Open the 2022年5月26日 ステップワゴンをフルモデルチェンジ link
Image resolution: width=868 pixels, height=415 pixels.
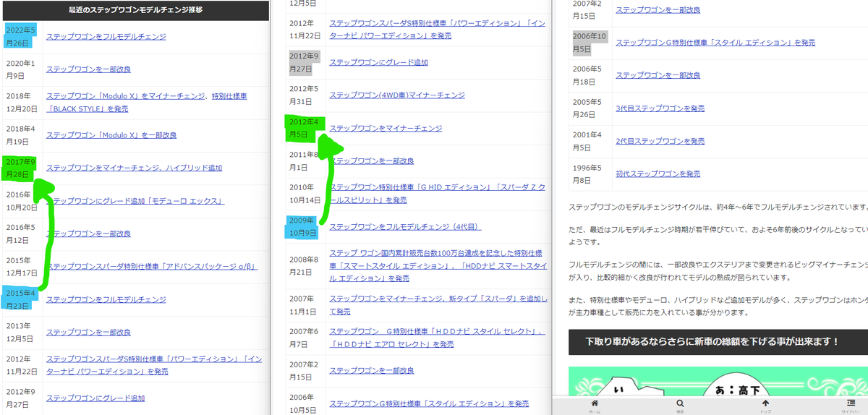pyautogui.click(x=106, y=36)
